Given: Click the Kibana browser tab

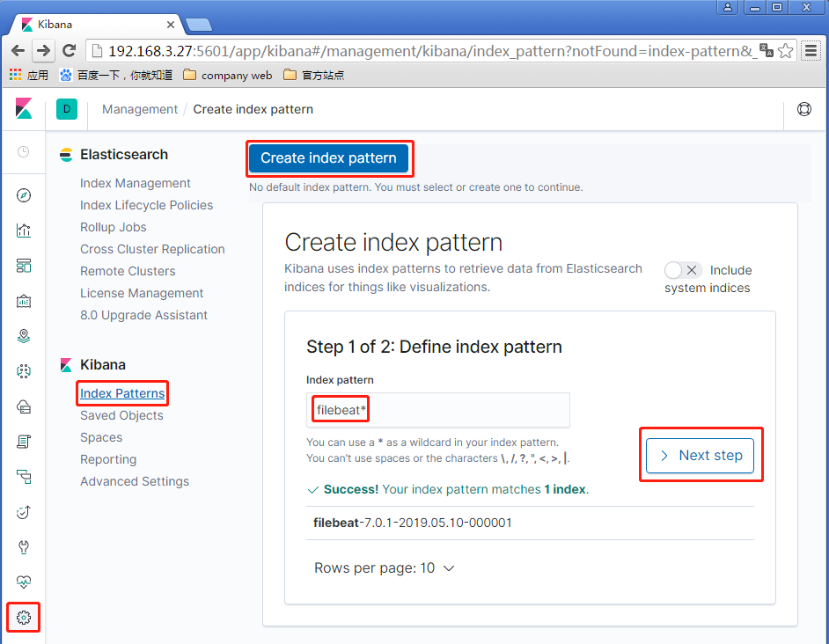Looking at the screenshot, I should 98,25.
